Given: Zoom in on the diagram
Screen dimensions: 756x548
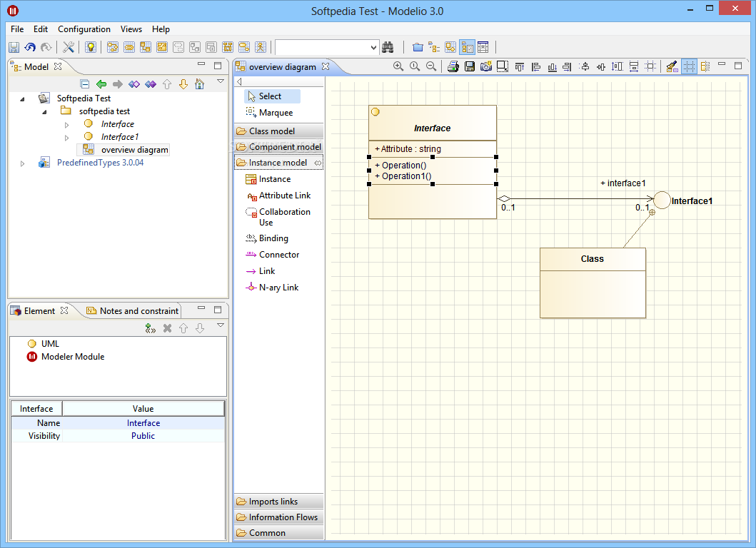Looking at the screenshot, I should tap(398, 66).
